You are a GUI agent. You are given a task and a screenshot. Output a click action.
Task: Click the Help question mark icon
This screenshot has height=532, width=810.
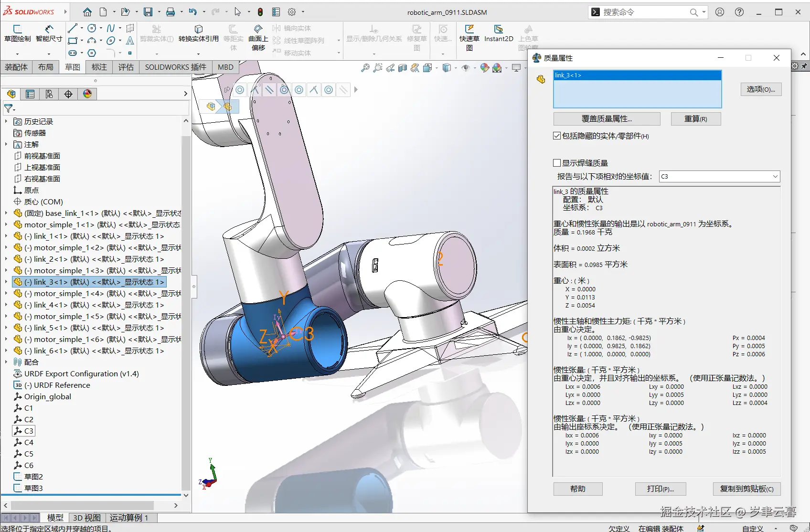pyautogui.click(x=739, y=12)
